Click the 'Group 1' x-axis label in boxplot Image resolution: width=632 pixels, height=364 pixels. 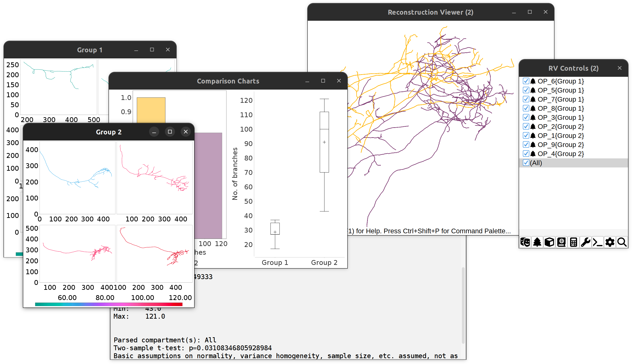tap(275, 263)
